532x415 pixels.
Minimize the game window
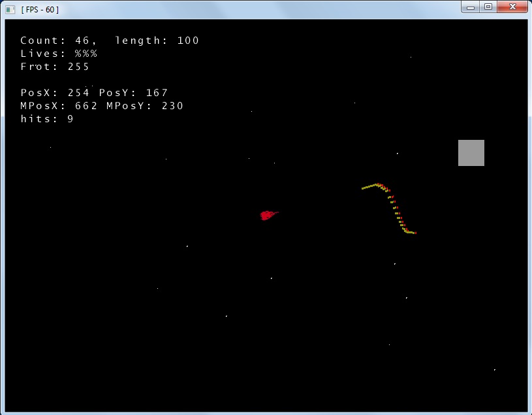tap(470, 7)
